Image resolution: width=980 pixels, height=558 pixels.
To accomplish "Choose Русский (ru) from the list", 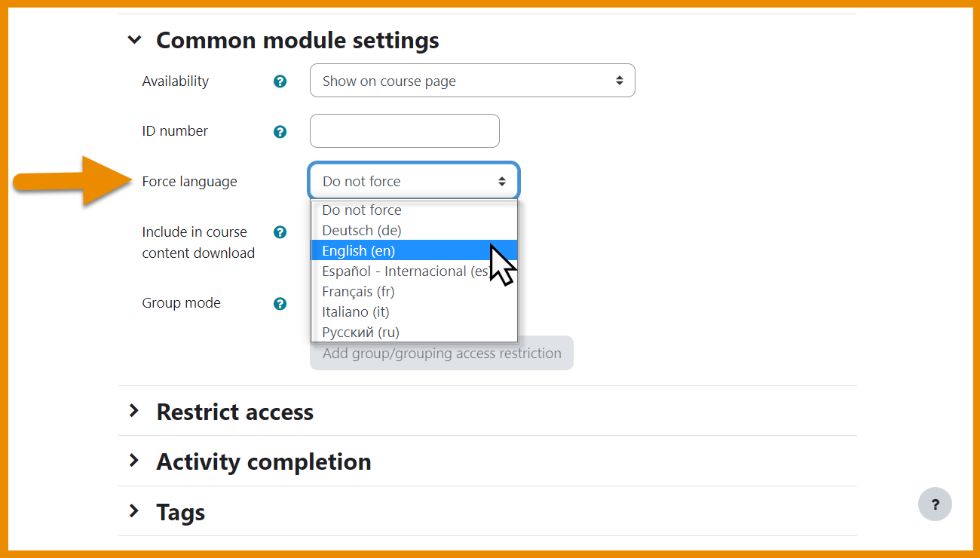I will point(360,333).
